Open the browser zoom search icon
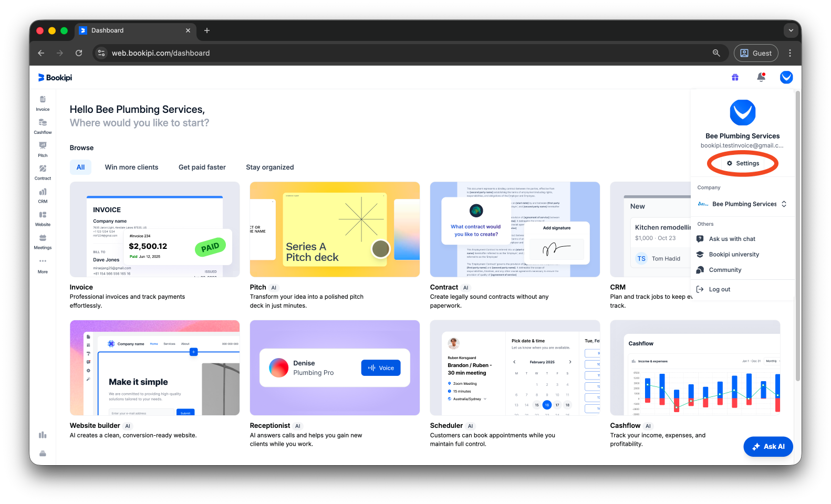Viewport: 831px width, 504px height. tap(716, 53)
